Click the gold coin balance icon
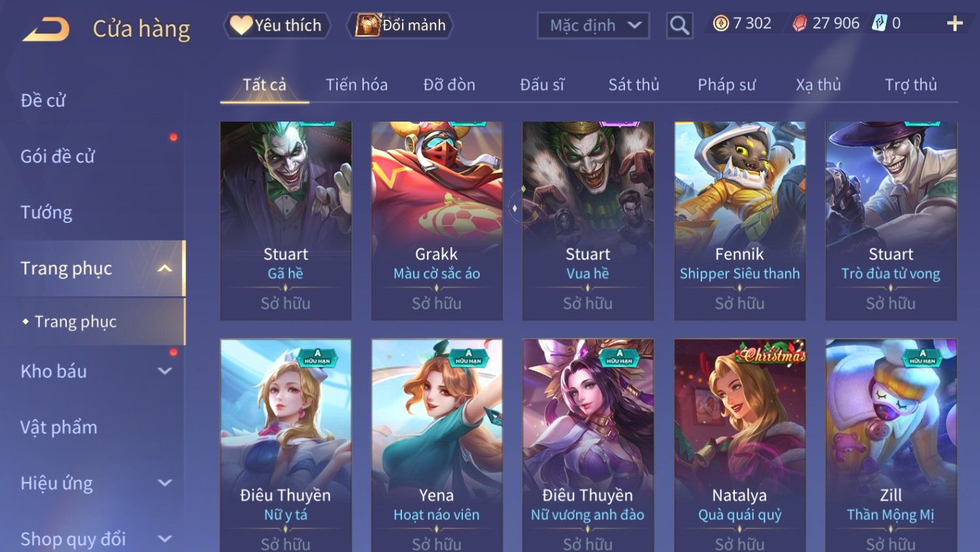Image resolution: width=980 pixels, height=552 pixels. [720, 24]
